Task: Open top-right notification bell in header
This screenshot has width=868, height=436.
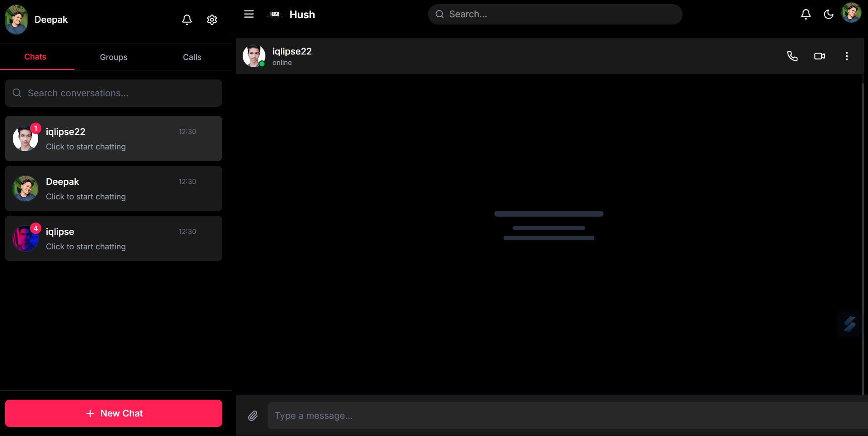Action: [806, 14]
